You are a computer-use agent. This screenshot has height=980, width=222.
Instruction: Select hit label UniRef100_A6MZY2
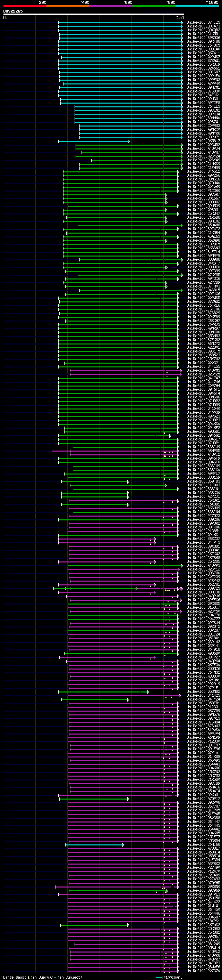203,344
